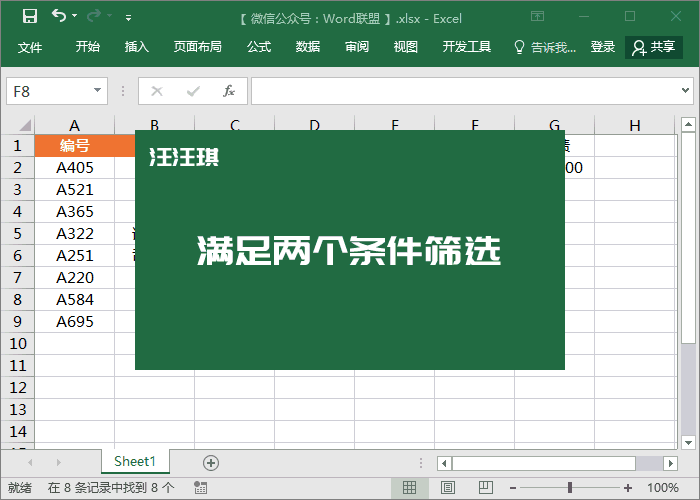This screenshot has height=500, width=700.
Task: Click the horizontal scrollbar thumb
Action: [544, 463]
